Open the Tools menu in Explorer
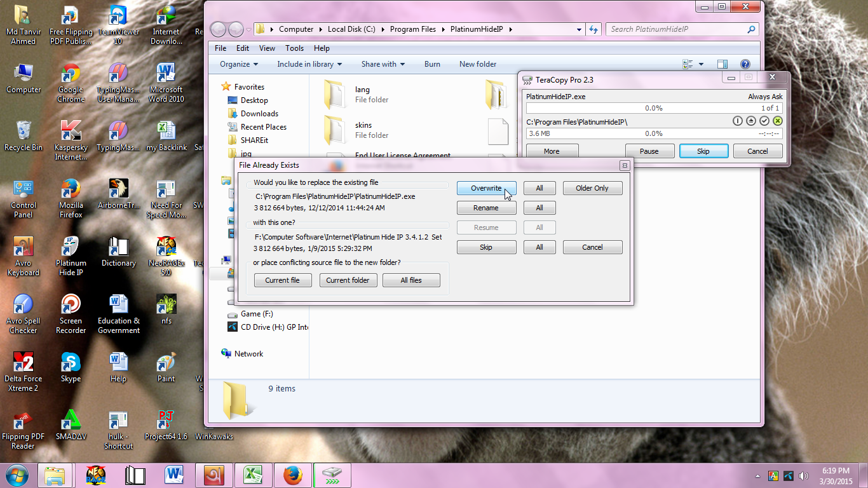This screenshot has width=868, height=488. pyautogui.click(x=295, y=48)
